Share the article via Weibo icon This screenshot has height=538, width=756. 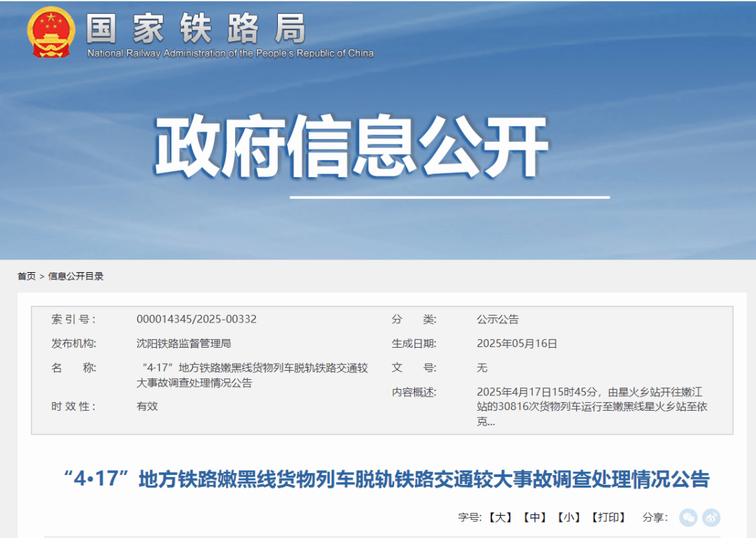711,517
